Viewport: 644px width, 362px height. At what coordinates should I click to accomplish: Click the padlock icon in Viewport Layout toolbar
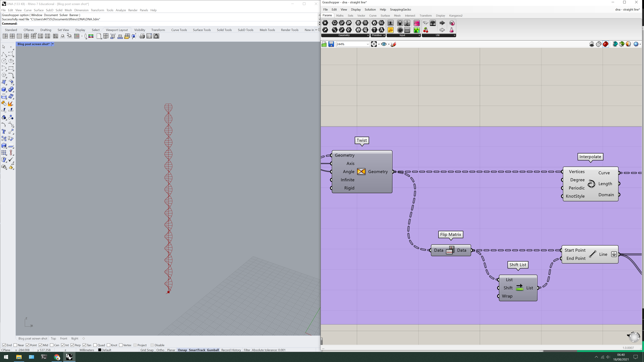click(x=156, y=36)
